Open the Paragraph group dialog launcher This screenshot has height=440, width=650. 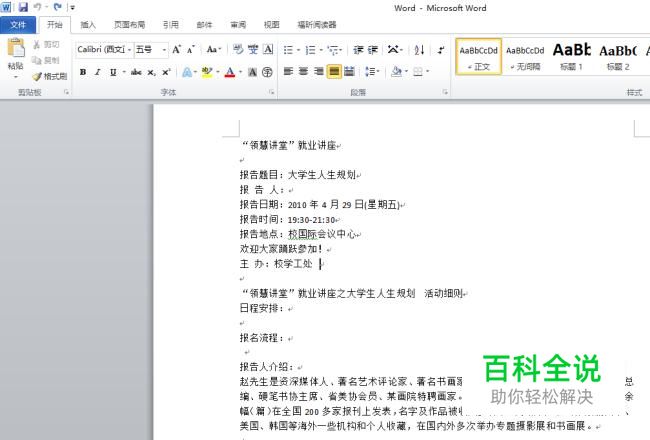[445, 92]
